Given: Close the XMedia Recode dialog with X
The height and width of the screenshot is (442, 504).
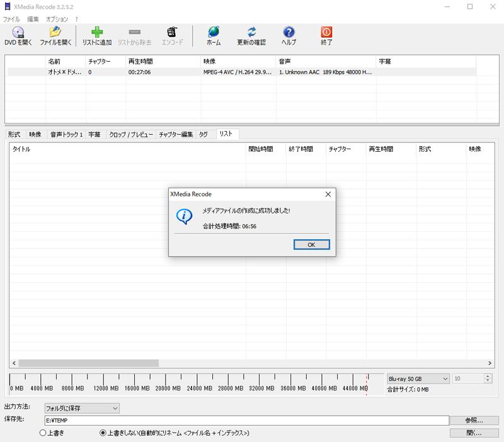Looking at the screenshot, I should pyautogui.click(x=328, y=195).
